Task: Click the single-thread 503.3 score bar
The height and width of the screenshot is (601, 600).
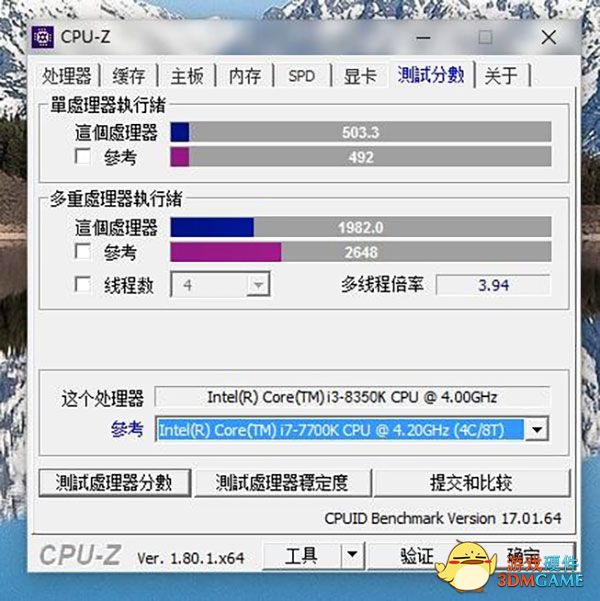Action: point(361,132)
